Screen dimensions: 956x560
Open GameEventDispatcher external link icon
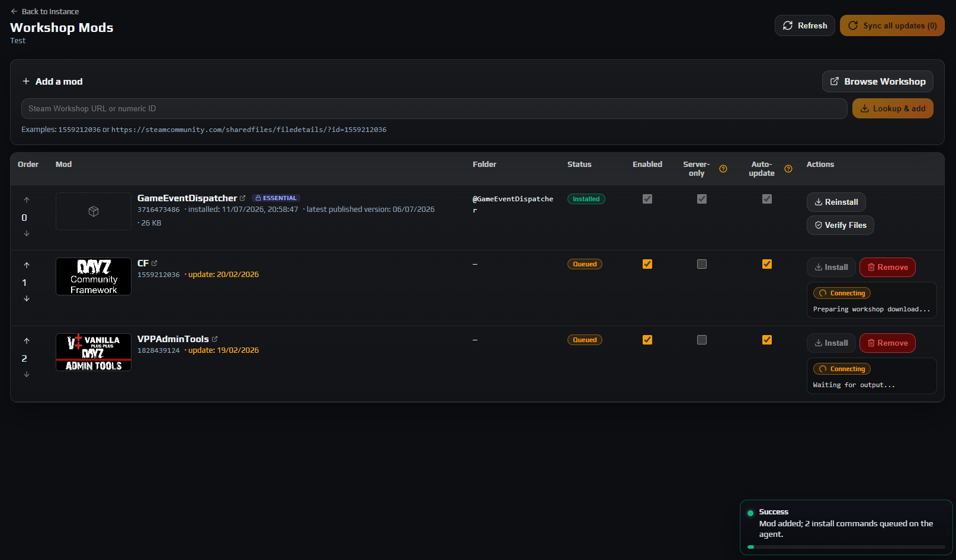click(242, 198)
